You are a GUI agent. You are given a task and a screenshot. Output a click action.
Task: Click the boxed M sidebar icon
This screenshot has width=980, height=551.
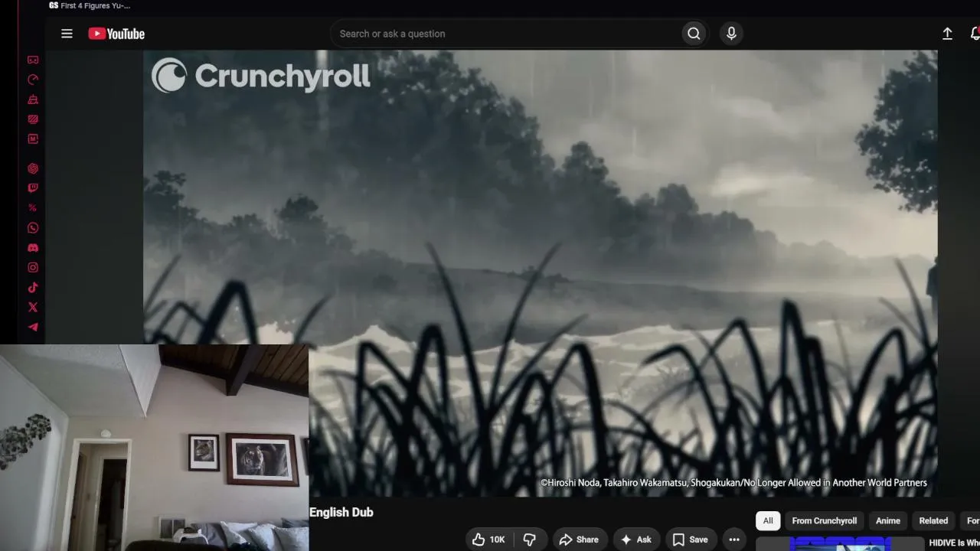33,139
